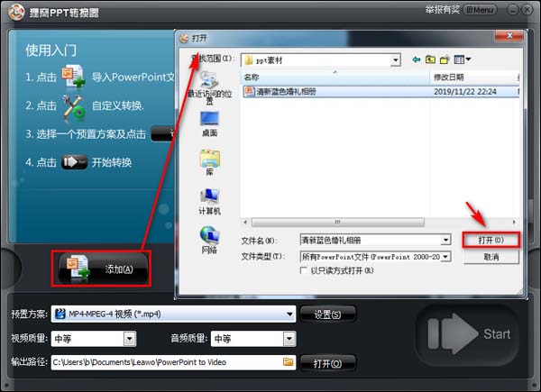Expand the 预置方案 MP4 profile dropdown
541x392 pixels.
click(289, 315)
